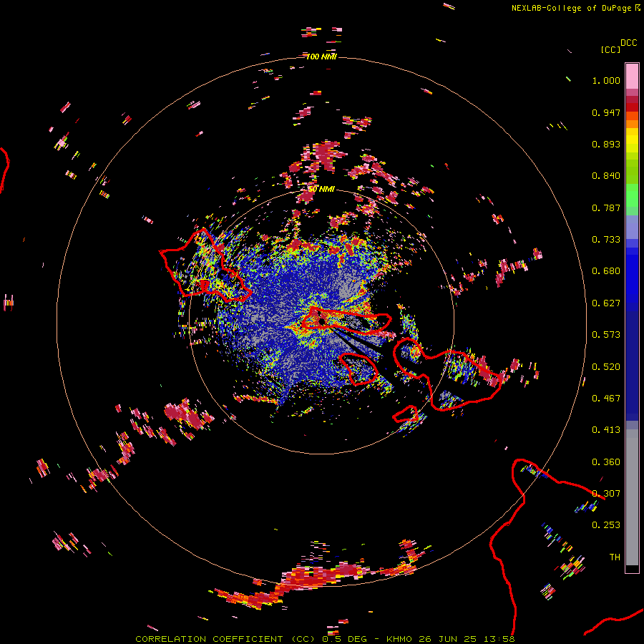Click the radar site center black dot

point(322,321)
